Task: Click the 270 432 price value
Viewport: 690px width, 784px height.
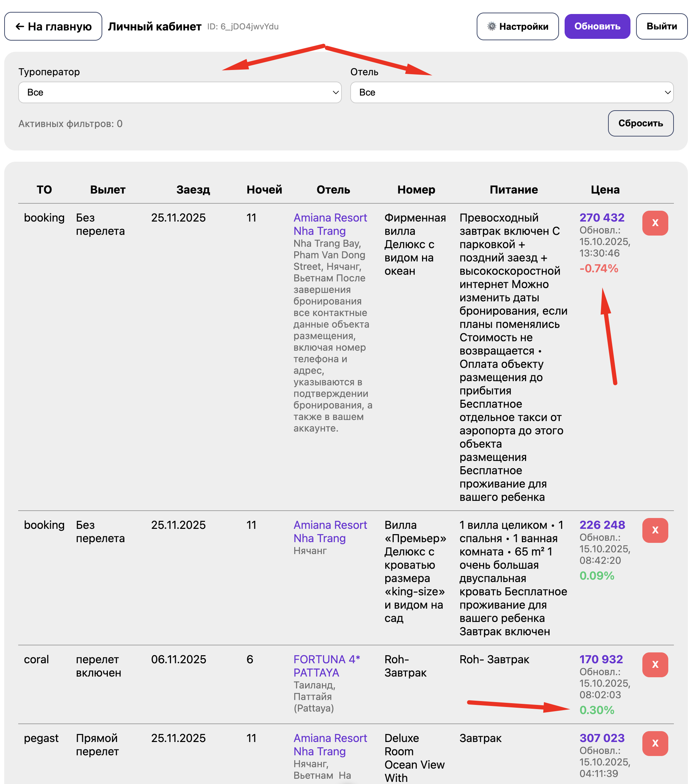Action: click(601, 217)
